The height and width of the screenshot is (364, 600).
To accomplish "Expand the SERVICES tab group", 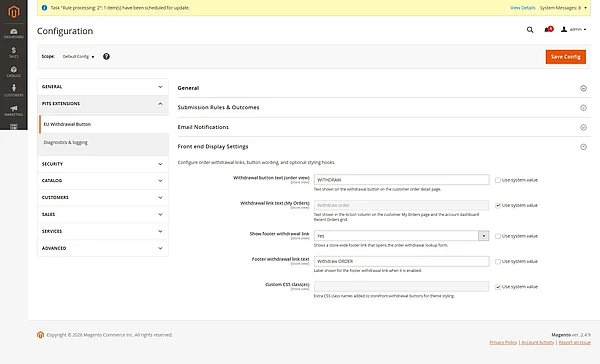I will (103, 231).
